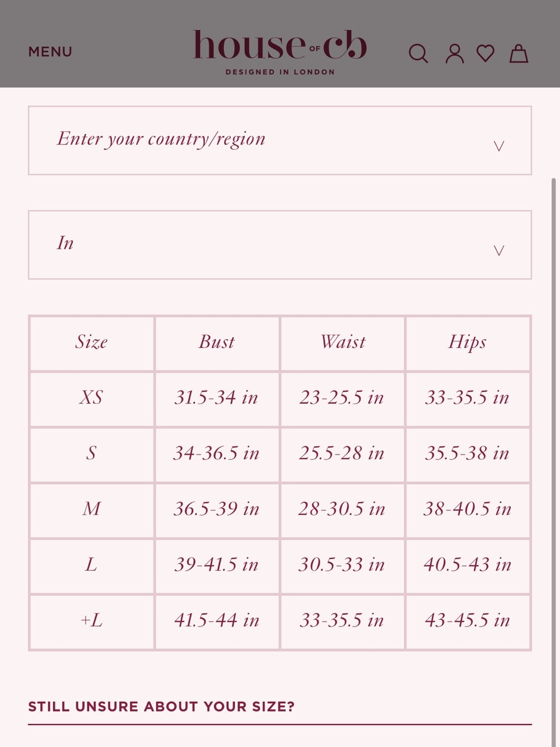Open the wishlist heart icon
The height and width of the screenshot is (747, 560).
pyautogui.click(x=486, y=54)
